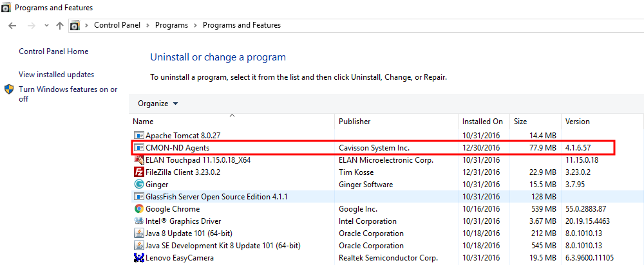The height and width of the screenshot is (265, 644).
Task: Select Programs and Features breadcrumb
Action: click(241, 25)
